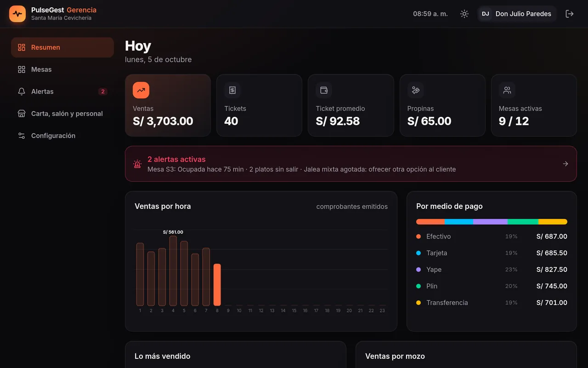Click the logout icon in header

[570, 14]
